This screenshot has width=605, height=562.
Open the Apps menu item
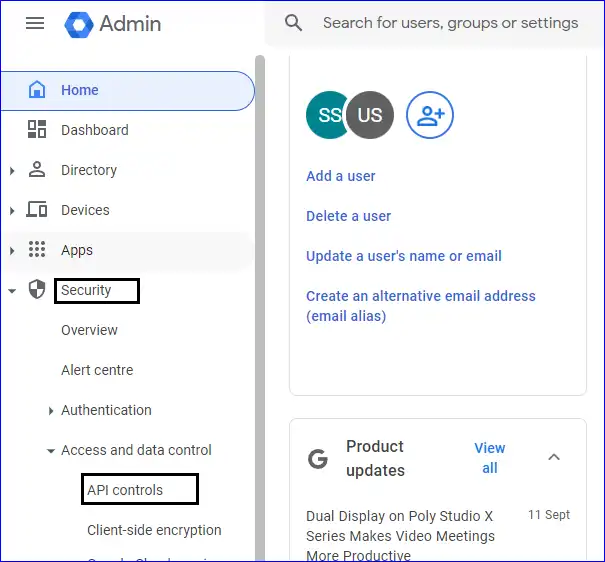(127, 250)
